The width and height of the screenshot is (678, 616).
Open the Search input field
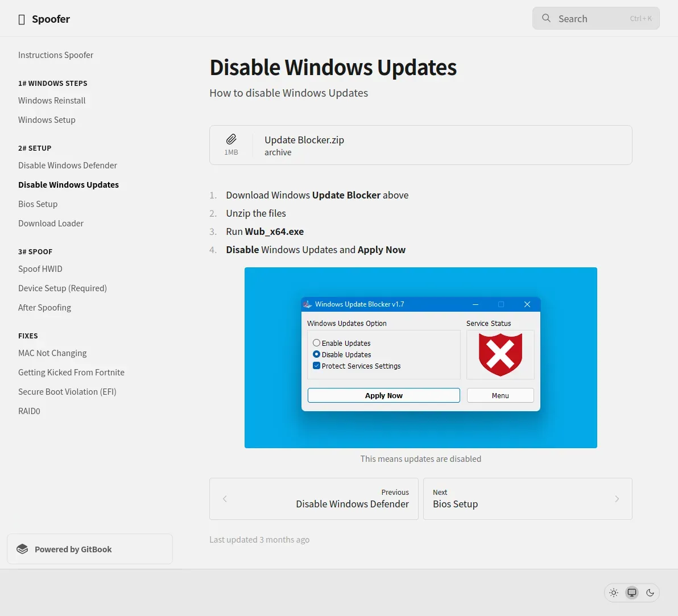596,18
